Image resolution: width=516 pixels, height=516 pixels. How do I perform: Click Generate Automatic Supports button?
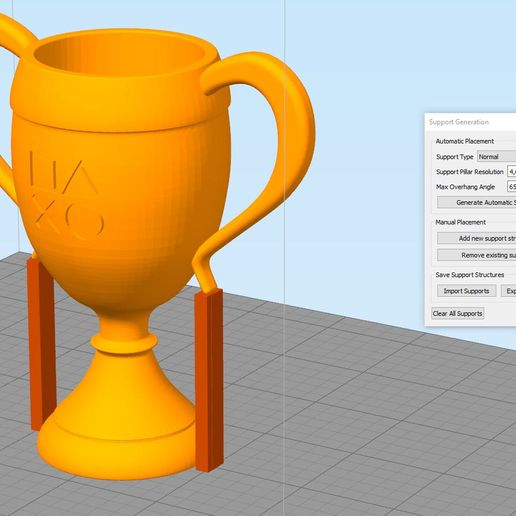pyautogui.click(x=477, y=202)
